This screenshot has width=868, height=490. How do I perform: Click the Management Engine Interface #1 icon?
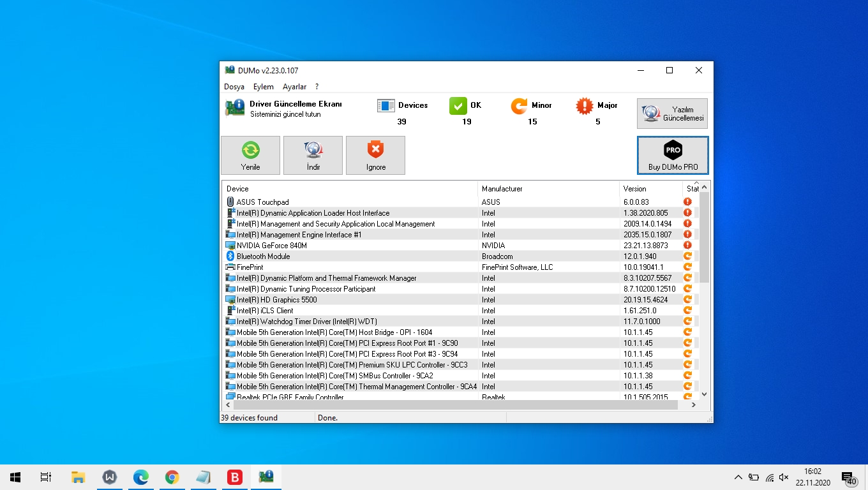click(x=230, y=235)
